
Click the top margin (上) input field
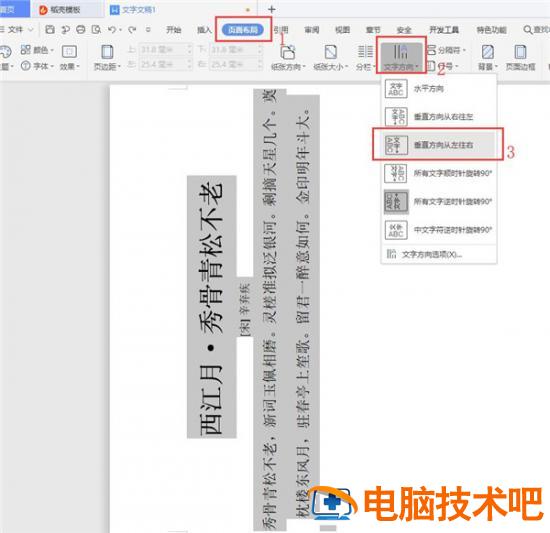point(166,50)
